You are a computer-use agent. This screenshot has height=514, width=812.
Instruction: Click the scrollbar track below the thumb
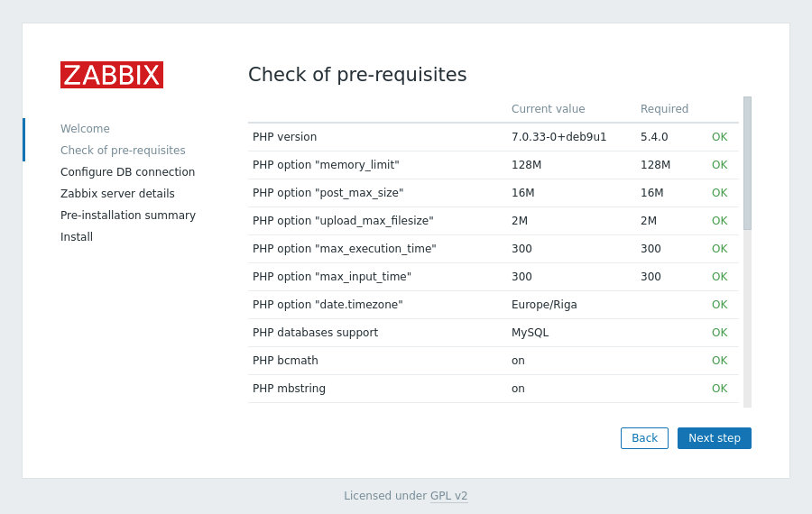[x=747, y=318]
